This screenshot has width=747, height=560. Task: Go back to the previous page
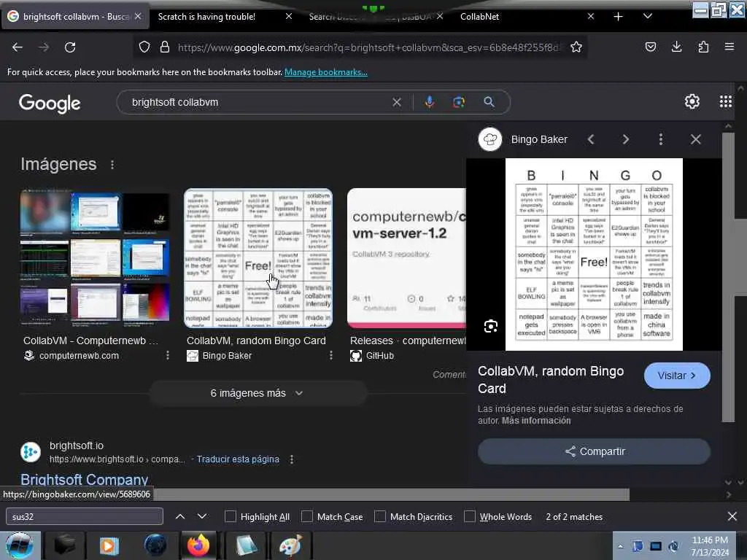[x=18, y=47]
